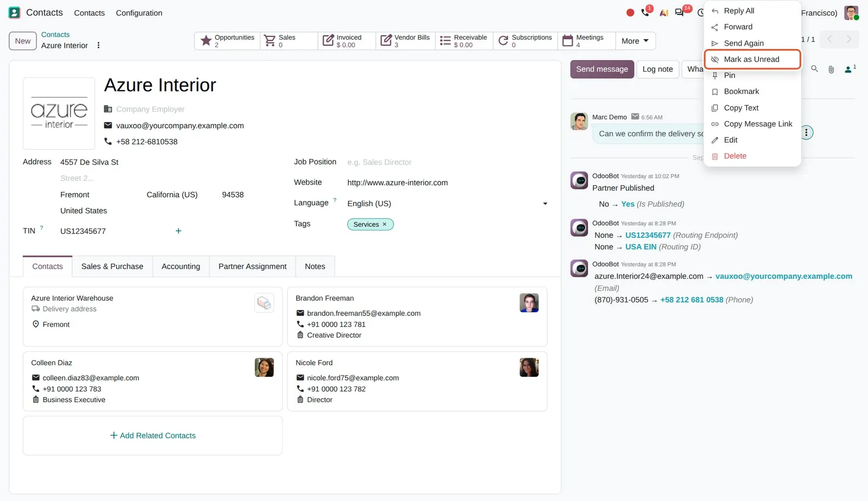Select Send Again in message menu
Screen dimensions: 868x501
[752, 43]
